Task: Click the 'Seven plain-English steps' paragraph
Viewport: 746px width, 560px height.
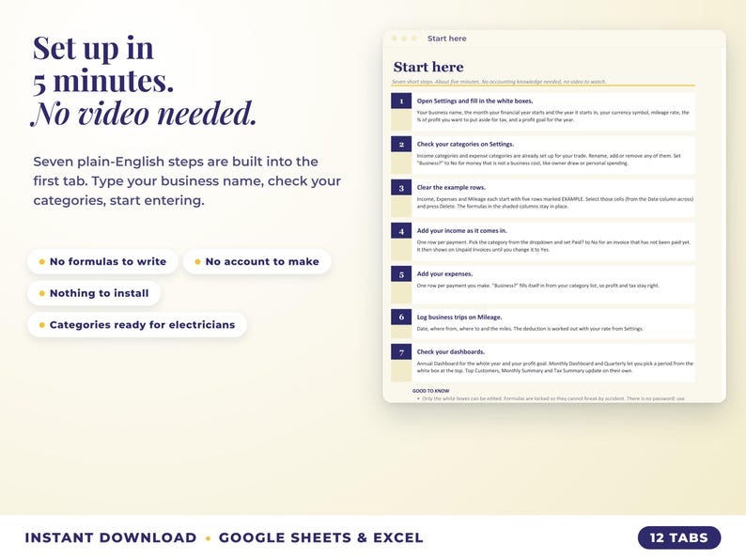Action: click(x=187, y=180)
